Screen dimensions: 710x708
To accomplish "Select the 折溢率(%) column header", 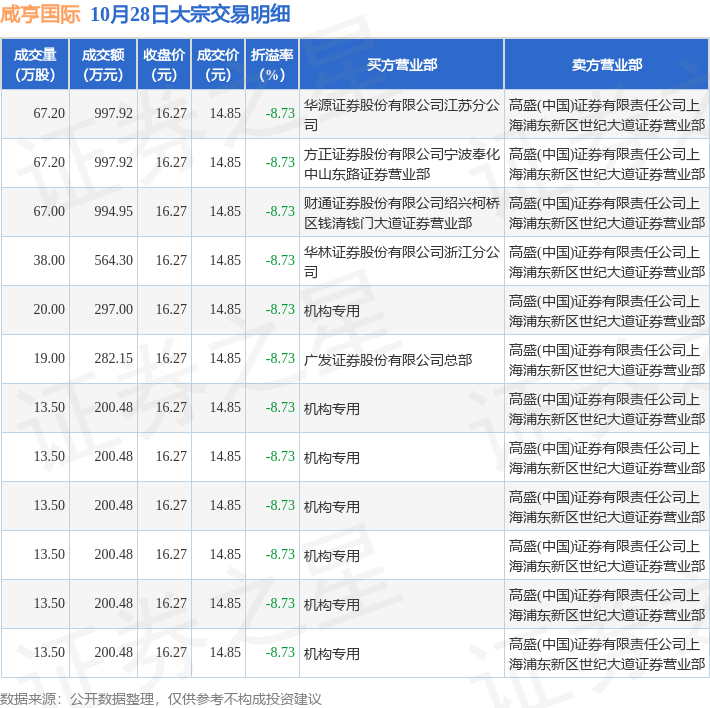I will pos(272,64).
